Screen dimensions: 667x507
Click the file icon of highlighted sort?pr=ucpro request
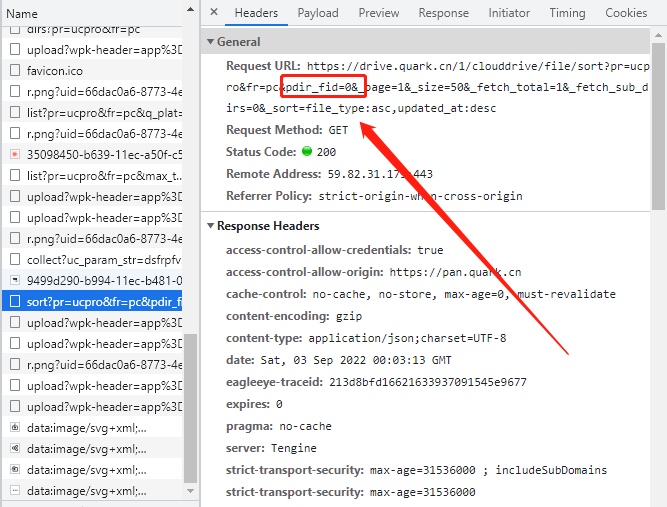(14, 301)
